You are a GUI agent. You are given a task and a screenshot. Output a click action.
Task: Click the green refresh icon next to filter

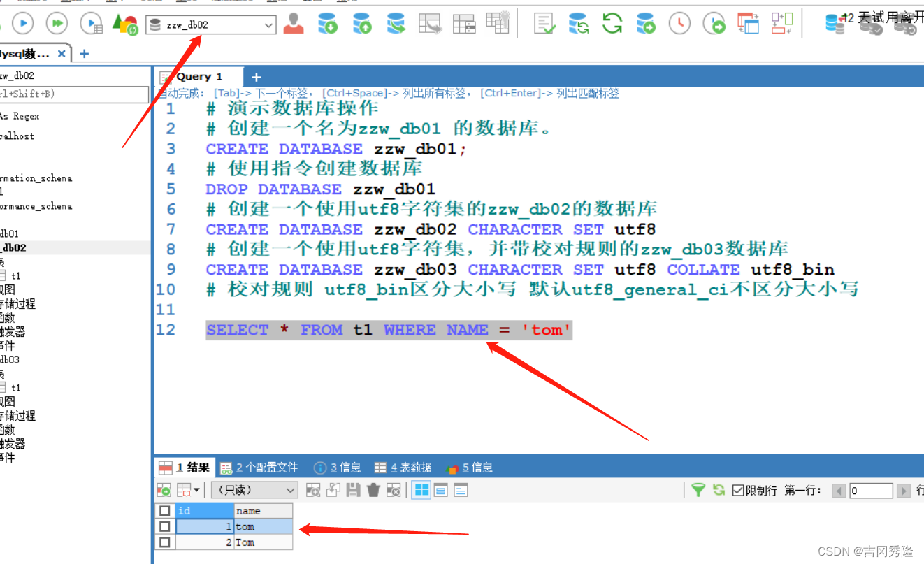tap(719, 490)
